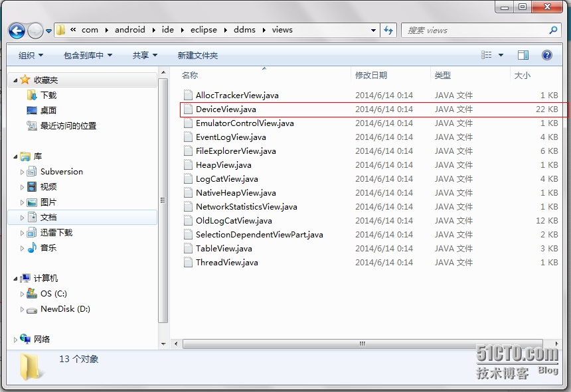Click the 22 KB size of DeviceView.java

pyautogui.click(x=546, y=109)
